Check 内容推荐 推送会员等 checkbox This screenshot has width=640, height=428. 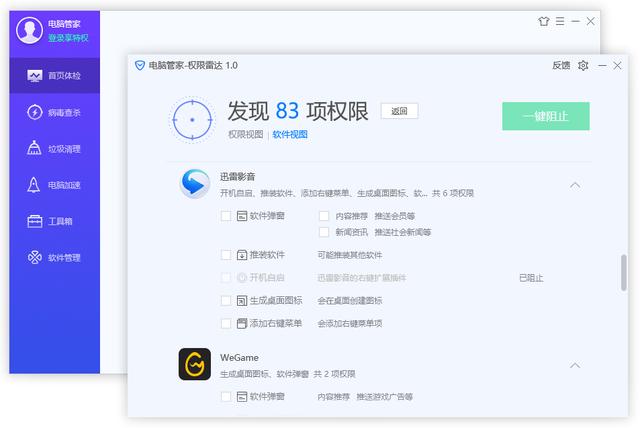324,216
